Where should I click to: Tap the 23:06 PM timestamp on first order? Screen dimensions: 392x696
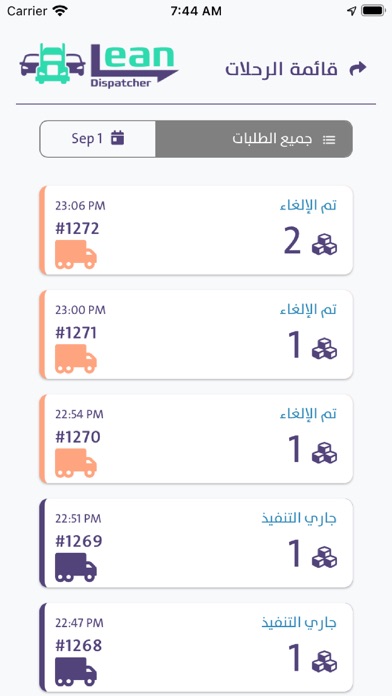[80, 206]
